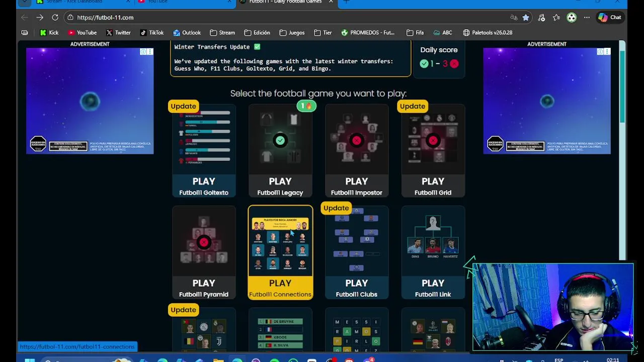The height and width of the screenshot is (362, 644).
Task: Open the read aloud icon in the address bar
Action: point(514,18)
